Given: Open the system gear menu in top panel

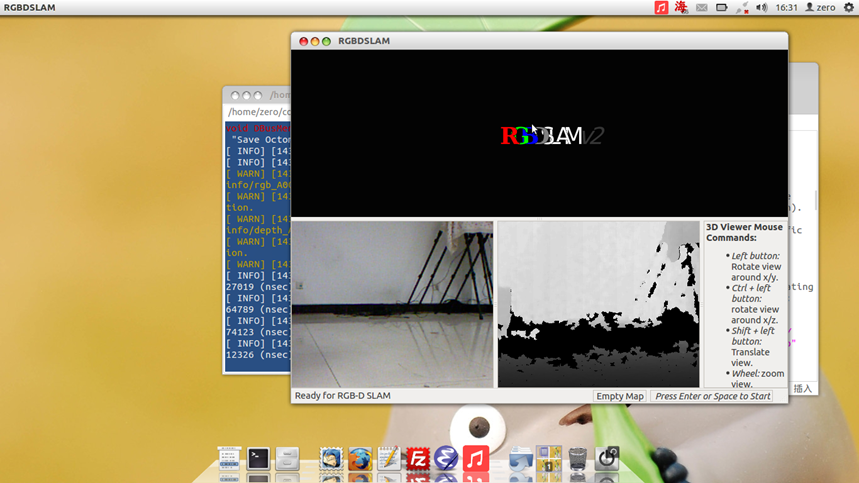Looking at the screenshot, I should 849,7.
